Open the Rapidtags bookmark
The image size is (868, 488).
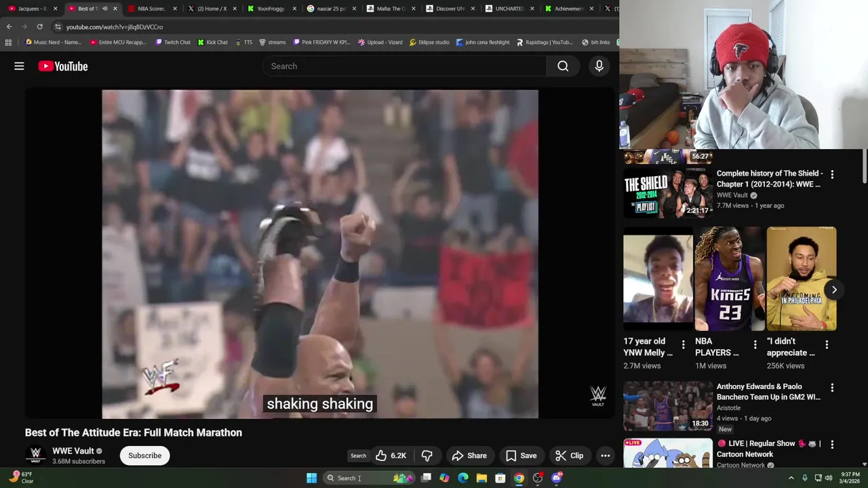point(545,42)
